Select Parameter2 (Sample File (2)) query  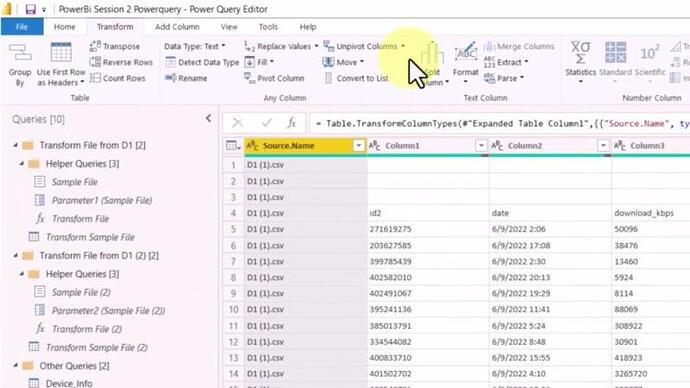point(108,311)
